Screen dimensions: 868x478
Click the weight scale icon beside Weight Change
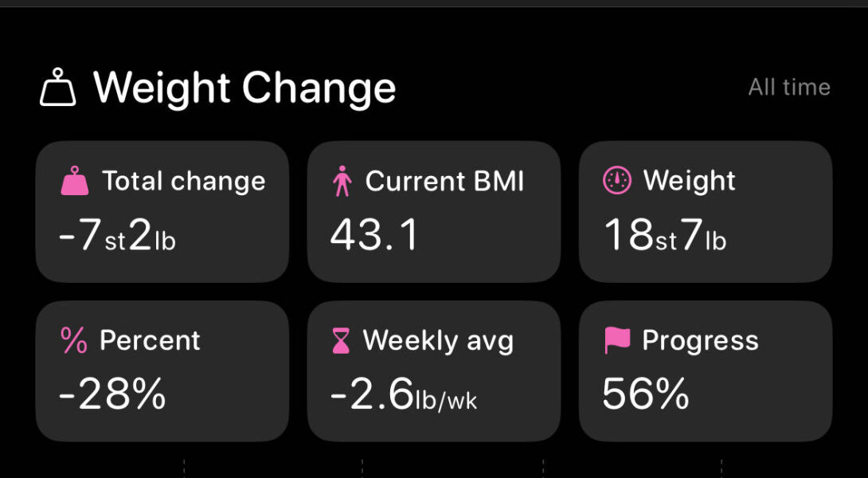[x=58, y=88]
